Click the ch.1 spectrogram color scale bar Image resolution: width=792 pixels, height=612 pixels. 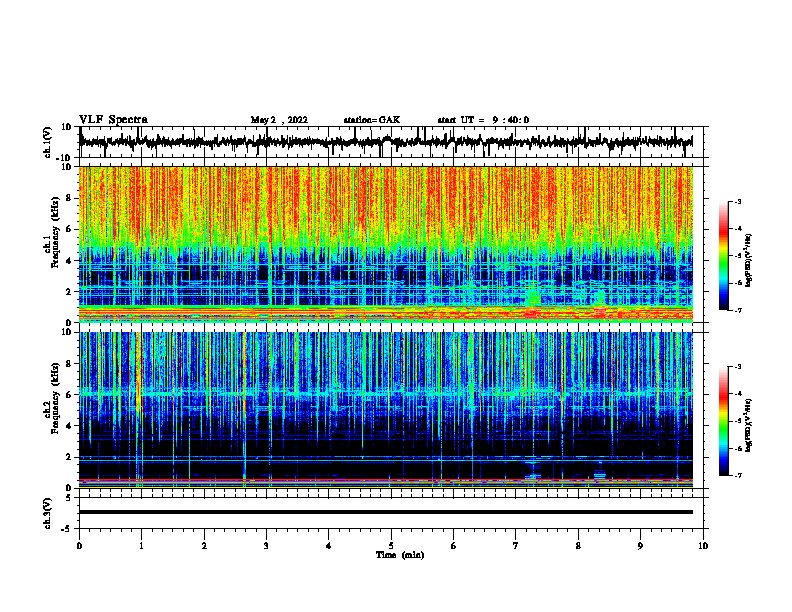[x=724, y=256]
